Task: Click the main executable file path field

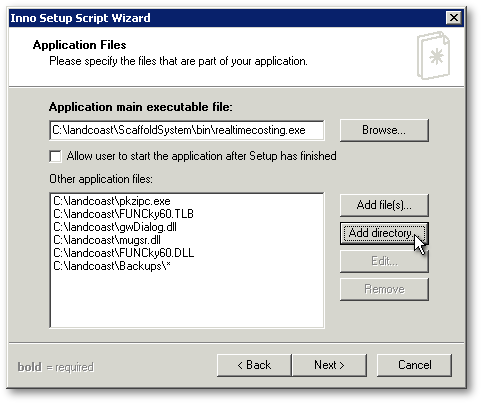Action: (187, 130)
